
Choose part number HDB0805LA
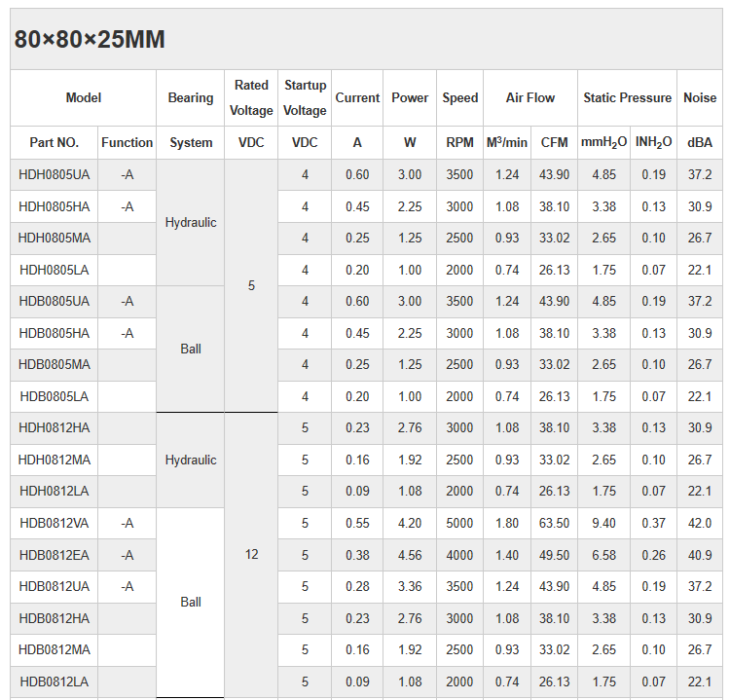pyautogui.click(x=55, y=396)
